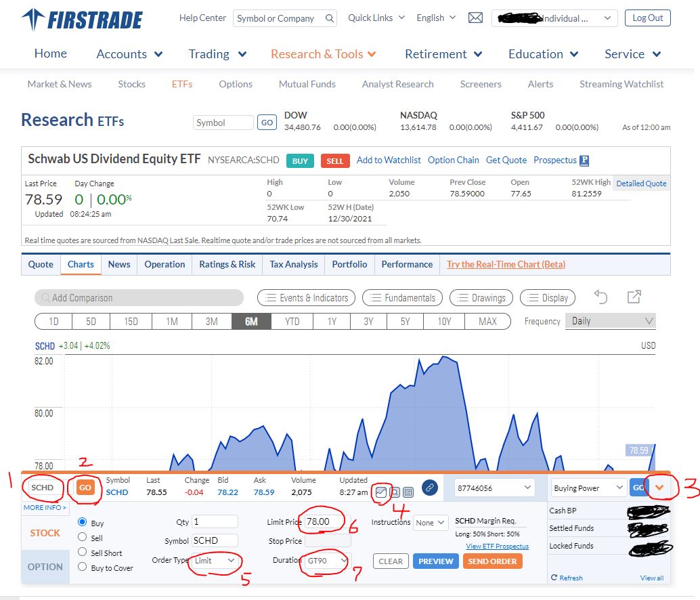700x600 pixels.
Task: Expand the Trading menu
Action: pyautogui.click(x=217, y=54)
